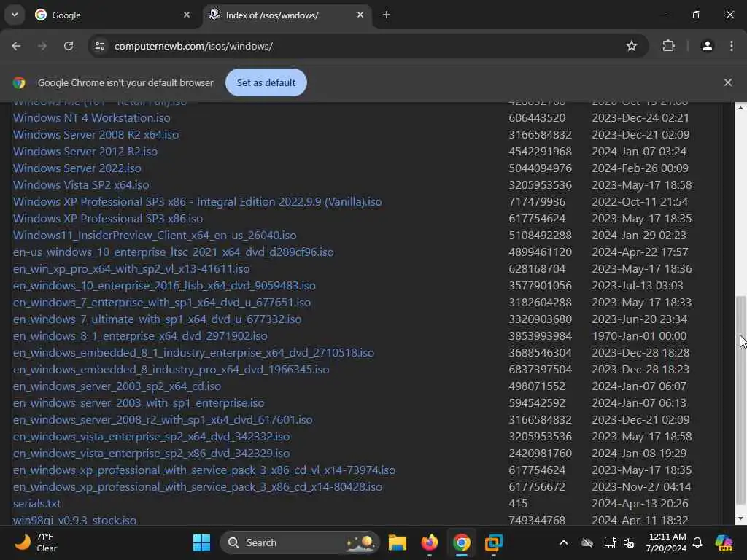Launch Firefox from the taskbar
This screenshot has width=747, height=560.
(429, 542)
